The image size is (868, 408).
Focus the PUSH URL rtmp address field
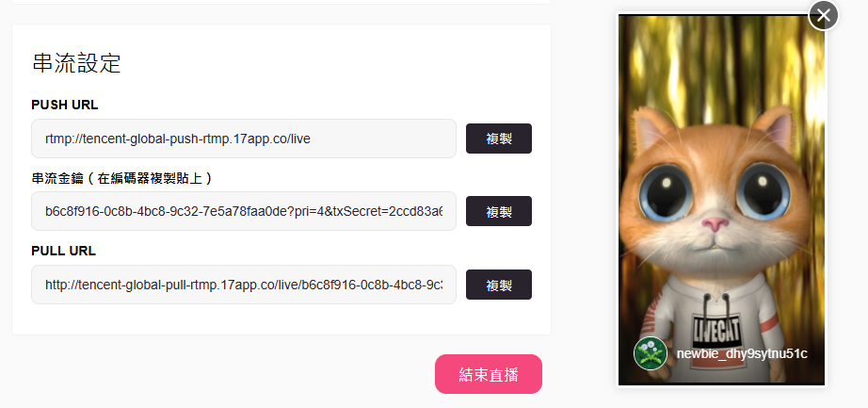point(244,139)
